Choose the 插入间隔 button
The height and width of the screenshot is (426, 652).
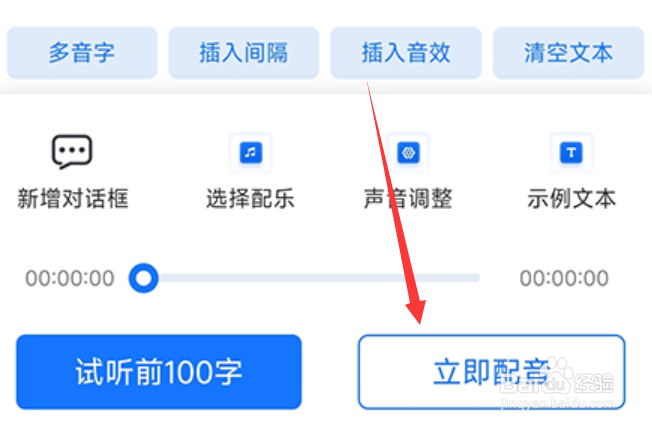coord(244,53)
